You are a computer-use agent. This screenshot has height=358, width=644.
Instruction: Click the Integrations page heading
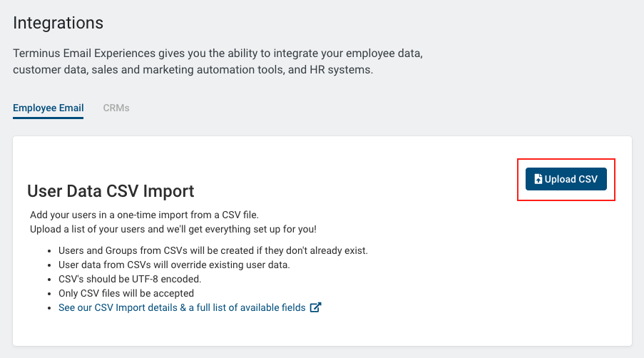coord(58,23)
